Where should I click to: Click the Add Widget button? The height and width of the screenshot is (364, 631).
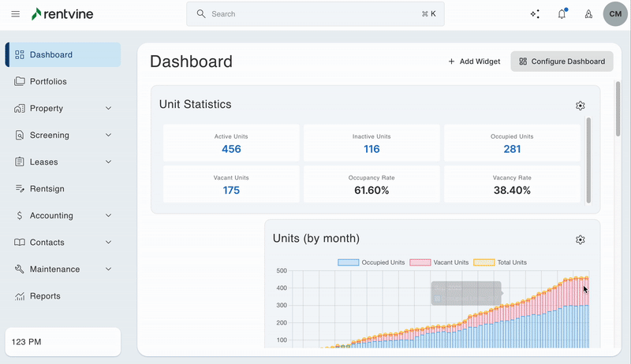474,61
